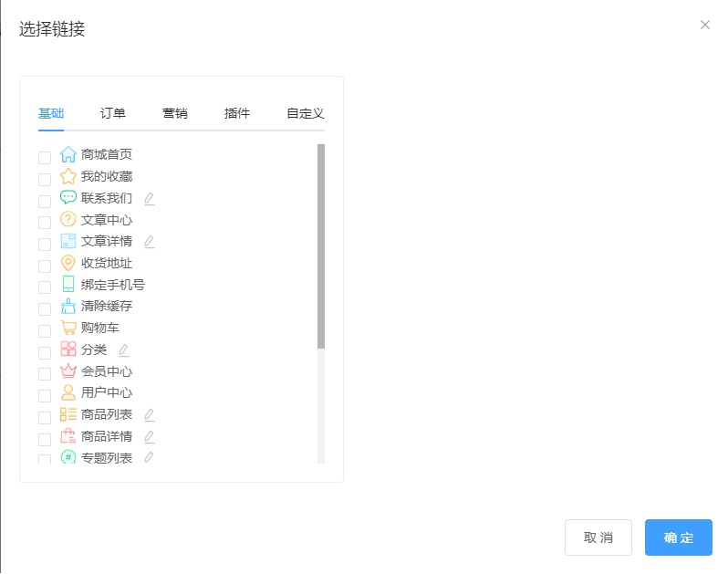Check the 商城首页 checkbox
This screenshot has width=728, height=574.
(45, 158)
